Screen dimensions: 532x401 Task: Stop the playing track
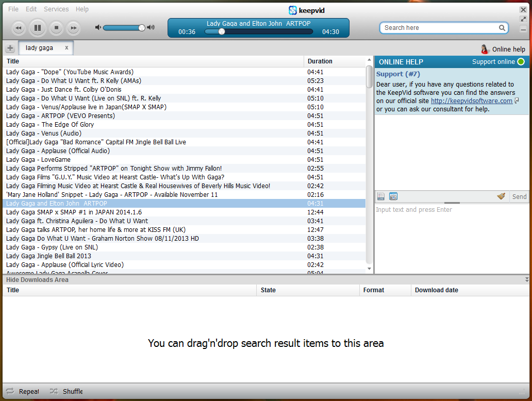point(56,28)
